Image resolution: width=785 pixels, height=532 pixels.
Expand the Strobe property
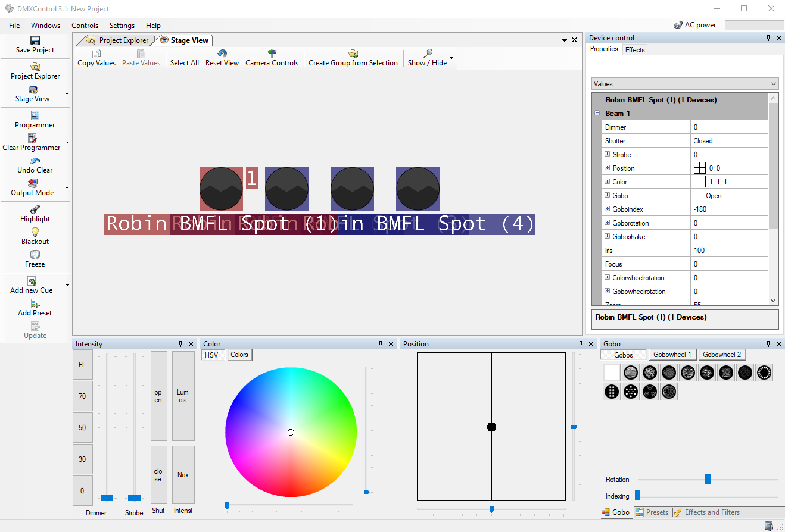[x=608, y=154]
